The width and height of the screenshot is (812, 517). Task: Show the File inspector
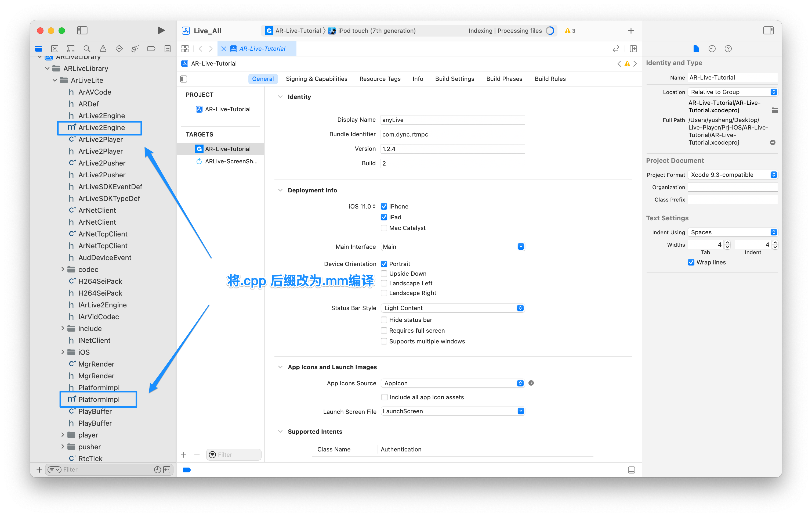tap(696, 49)
